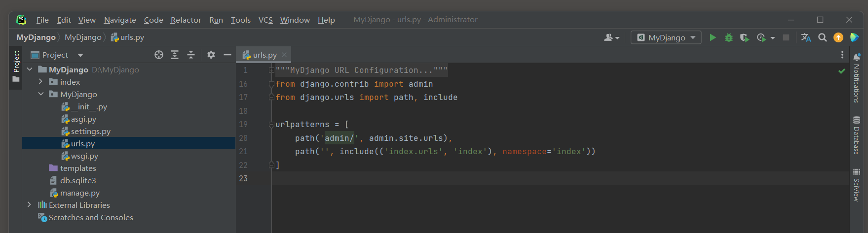Click the green inspections checkmark
Screen dimensions: 868x233
(841, 71)
